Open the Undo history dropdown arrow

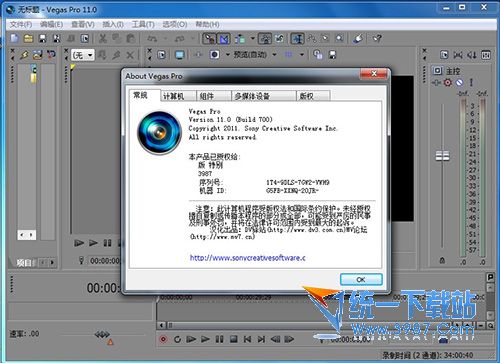point(165,39)
